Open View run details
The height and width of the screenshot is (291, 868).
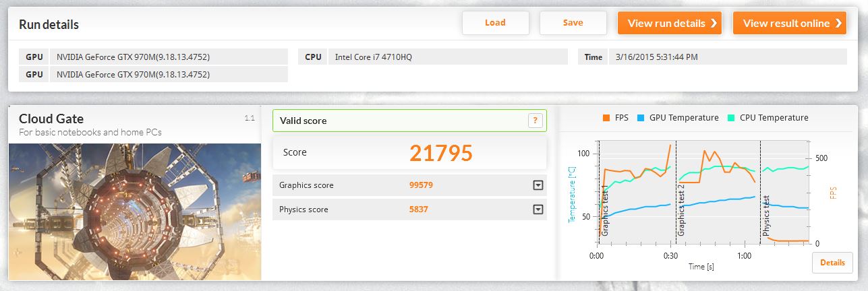pyautogui.click(x=670, y=23)
